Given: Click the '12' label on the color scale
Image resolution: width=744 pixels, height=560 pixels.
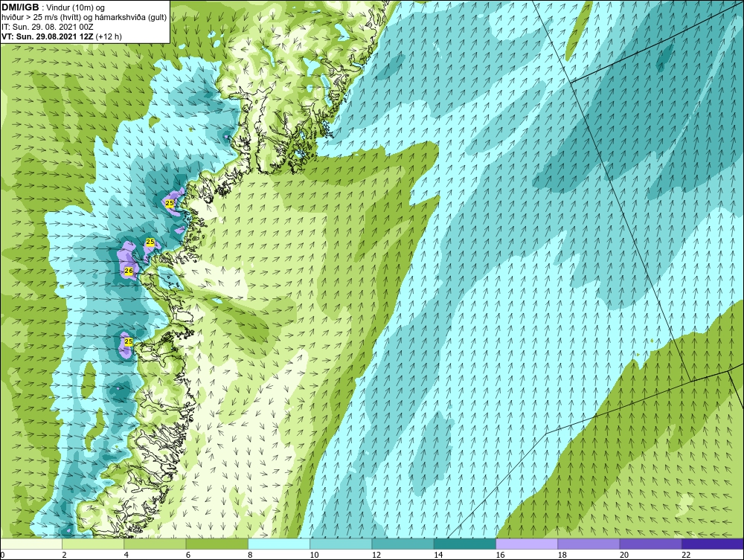Looking at the screenshot, I should (376, 556).
